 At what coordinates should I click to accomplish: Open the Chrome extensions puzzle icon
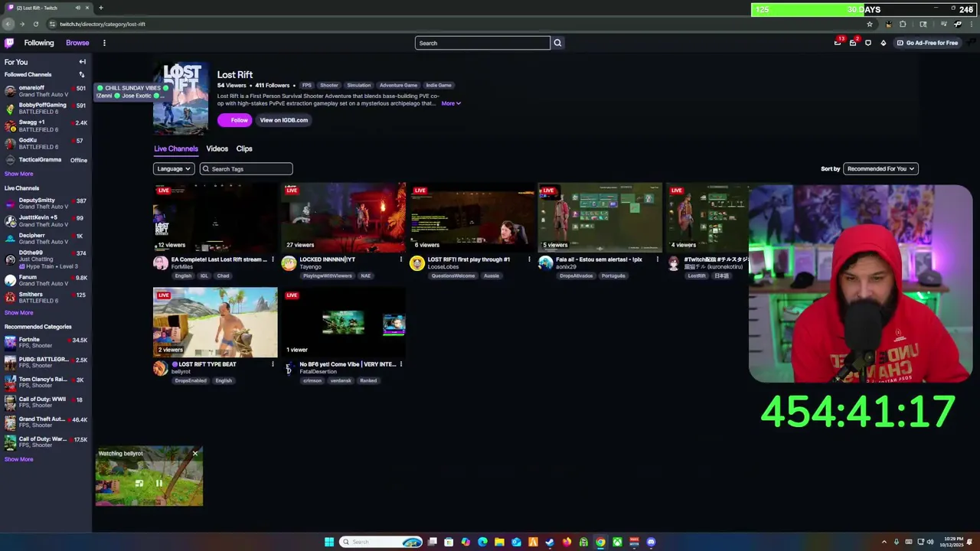point(903,24)
